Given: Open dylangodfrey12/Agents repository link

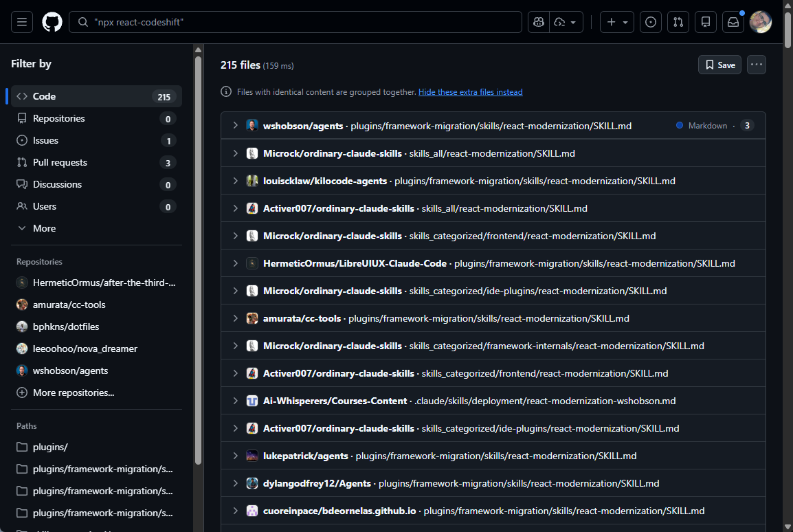Looking at the screenshot, I should [x=317, y=483].
